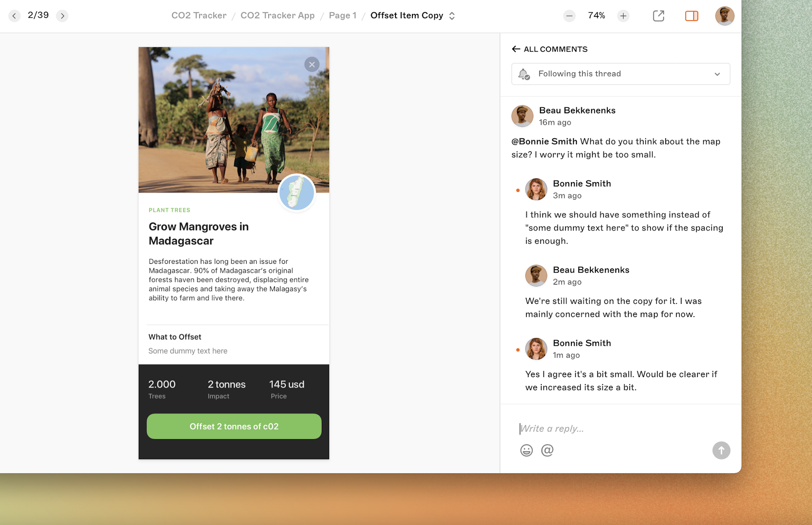
Task: Open CO2 Tracker App breadcrumb
Action: pos(277,16)
